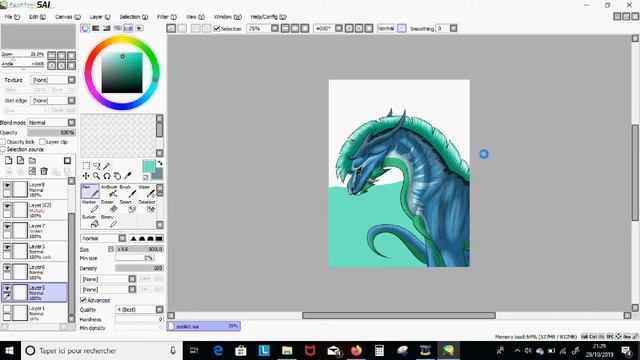
Task: Open the Canvas menu
Action: (x=68, y=17)
